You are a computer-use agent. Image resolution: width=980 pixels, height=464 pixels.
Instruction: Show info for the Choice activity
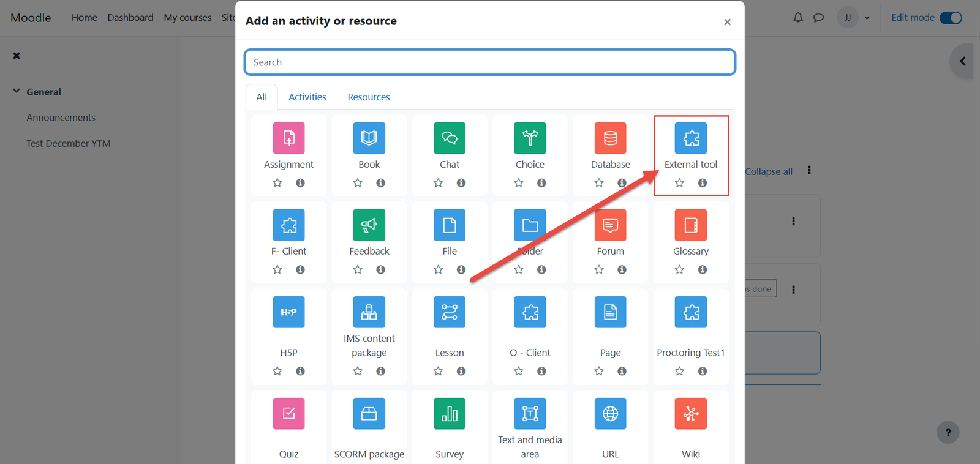[541, 183]
